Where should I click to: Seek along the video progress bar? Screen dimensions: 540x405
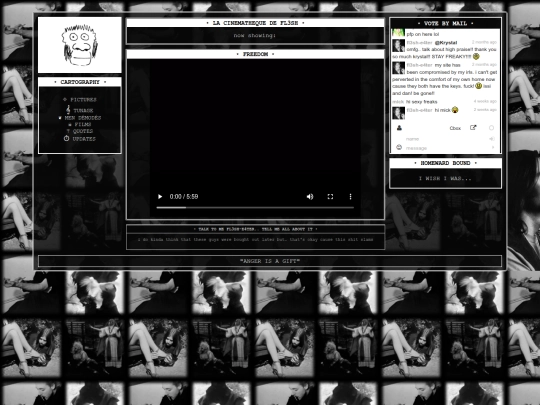point(255,208)
